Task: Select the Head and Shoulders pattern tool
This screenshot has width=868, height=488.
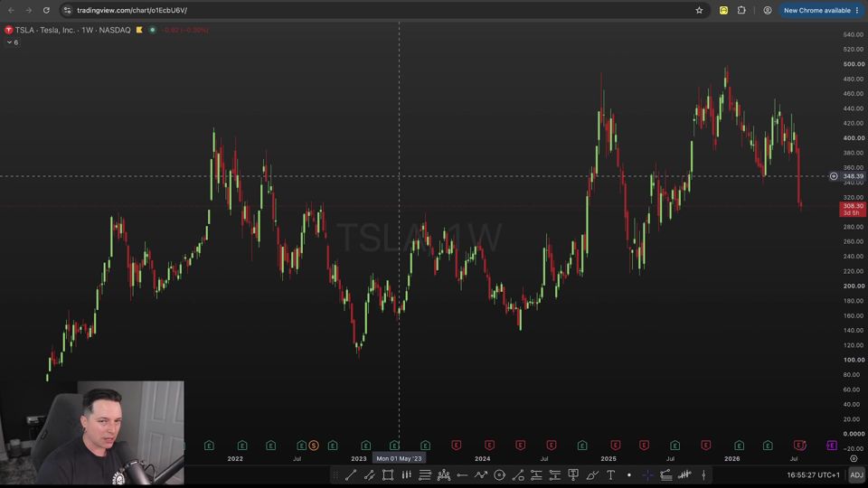Action: [443, 474]
